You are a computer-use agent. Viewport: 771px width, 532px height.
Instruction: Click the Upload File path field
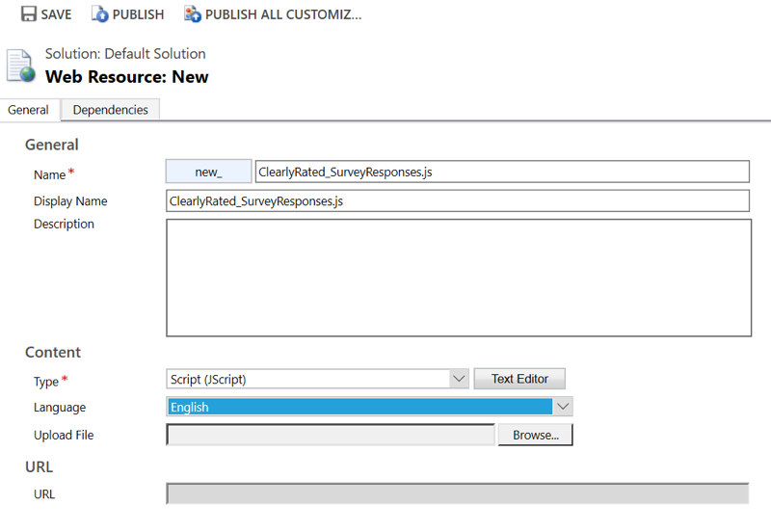coord(331,435)
